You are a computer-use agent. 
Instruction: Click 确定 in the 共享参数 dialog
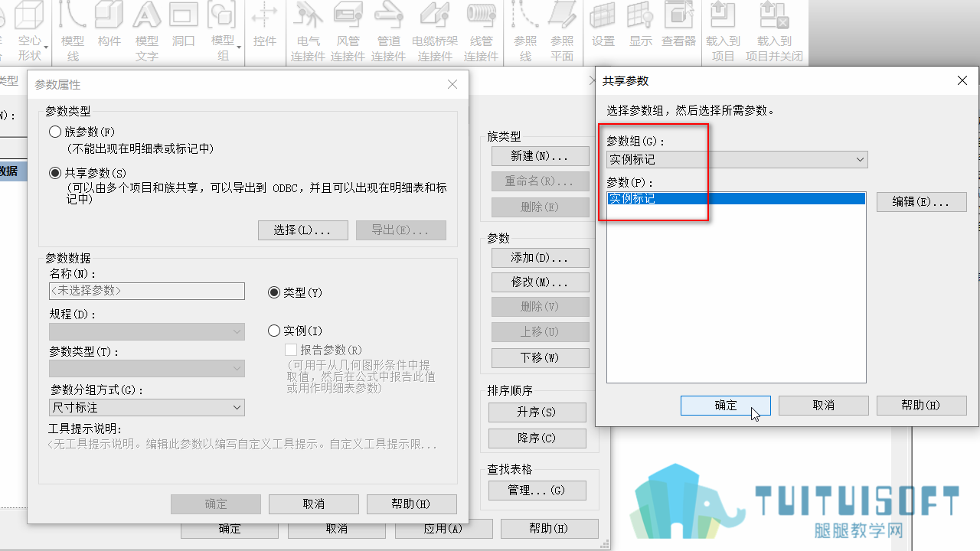coord(726,406)
